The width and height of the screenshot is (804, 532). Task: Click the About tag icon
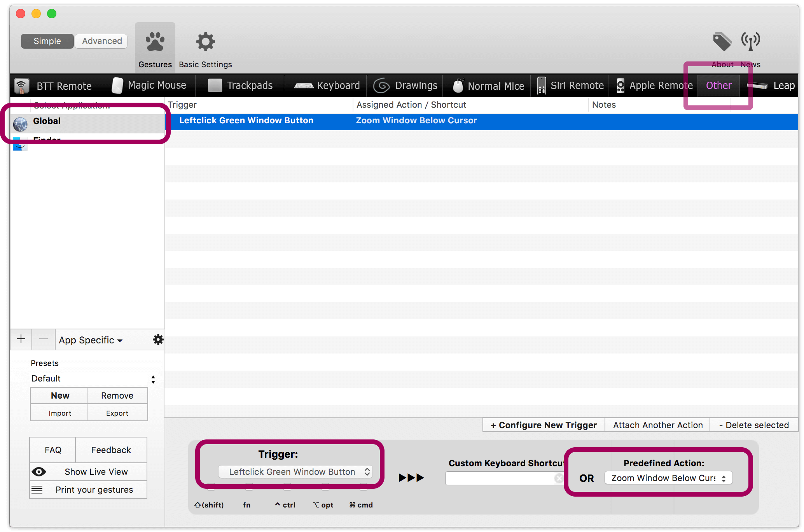point(722,41)
